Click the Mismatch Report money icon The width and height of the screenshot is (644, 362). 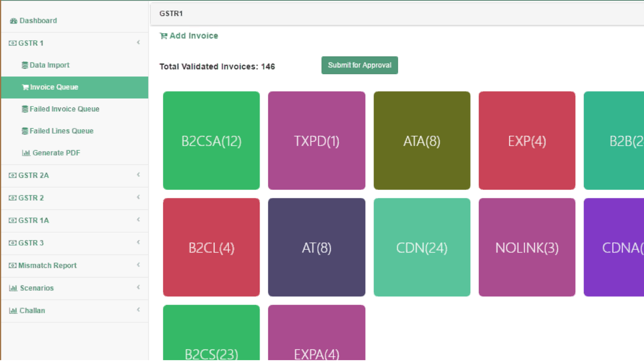[12, 265]
